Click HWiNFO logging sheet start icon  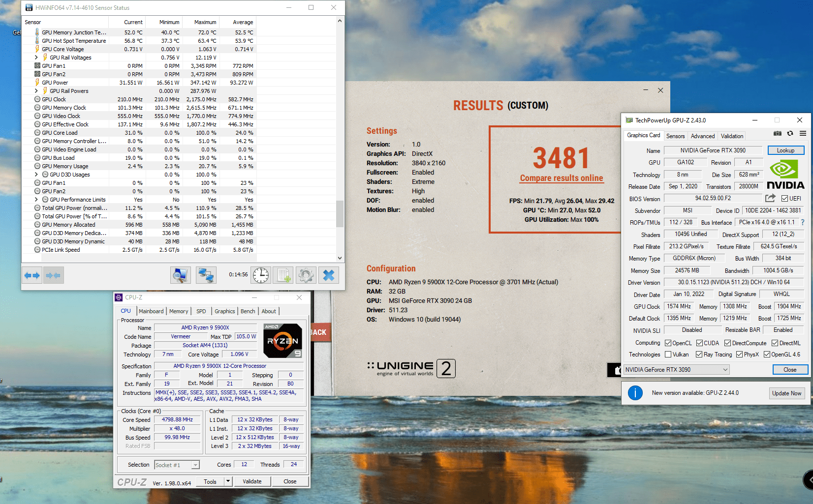[x=283, y=275]
